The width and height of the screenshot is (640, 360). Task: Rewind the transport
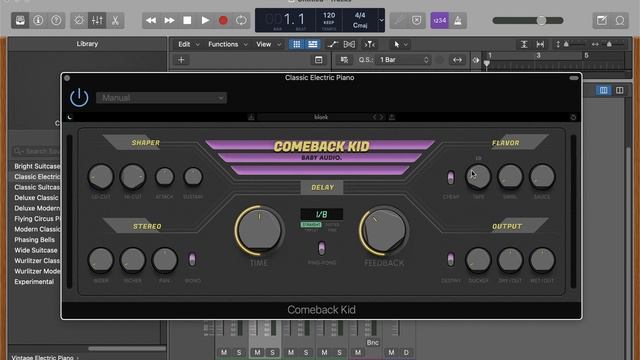[151, 20]
